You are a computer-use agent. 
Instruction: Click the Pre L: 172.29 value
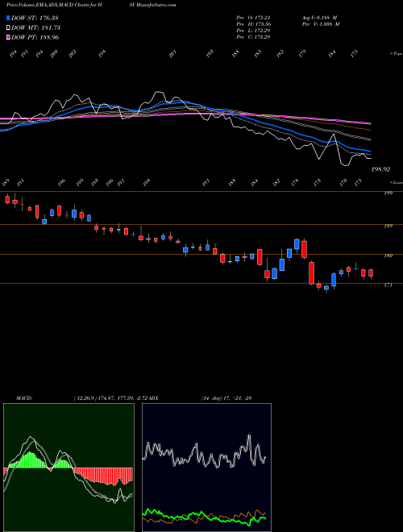pyautogui.click(x=253, y=31)
